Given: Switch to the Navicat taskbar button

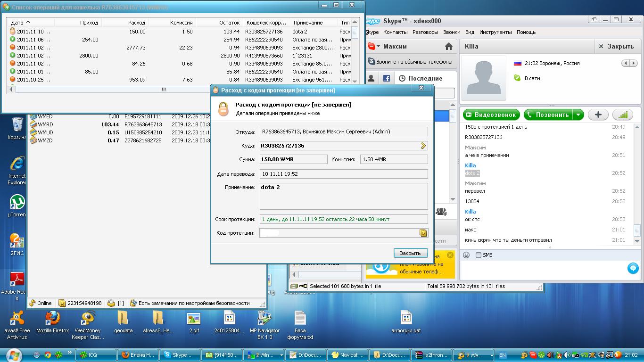Looking at the screenshot, I should [x=347, y=355].
